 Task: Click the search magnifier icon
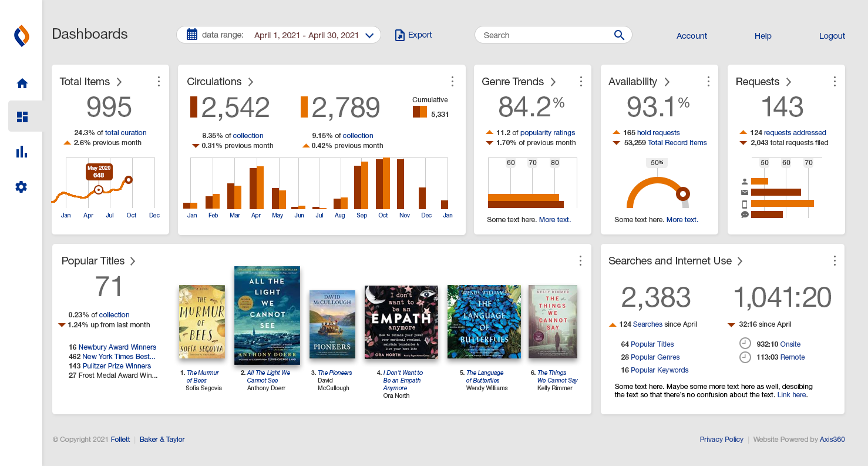tap(619, 35)
